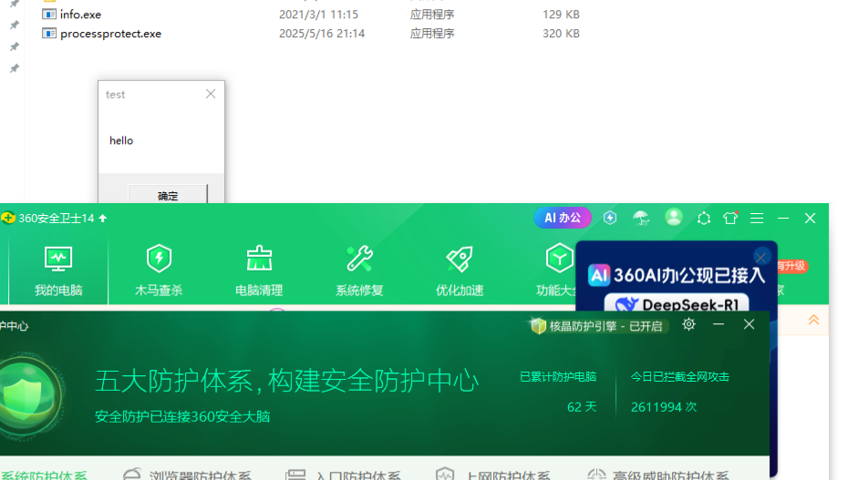Close the test dialog
Viewport: 868px width, 480px height.
click(x=211, y=94)
